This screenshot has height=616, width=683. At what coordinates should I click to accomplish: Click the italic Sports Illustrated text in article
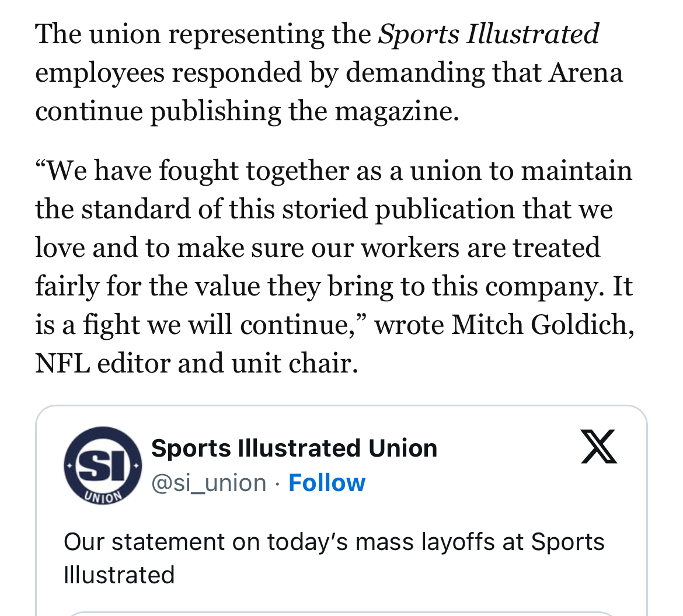[x=488, y=34]
